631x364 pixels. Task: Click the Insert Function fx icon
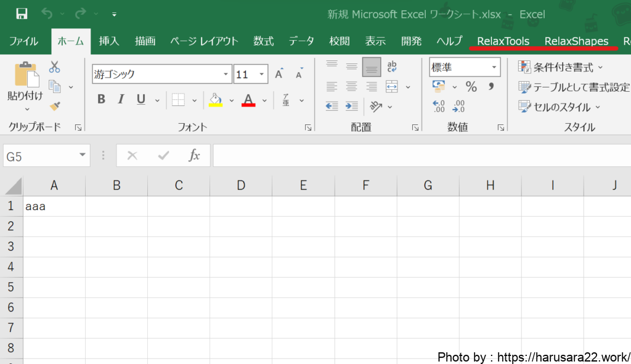194,156
